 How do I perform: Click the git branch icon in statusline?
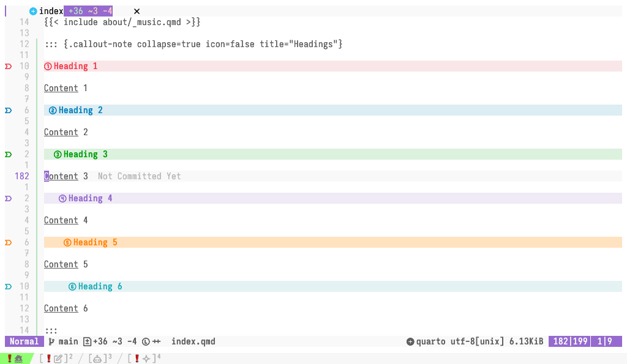pyautogui.click(x=51, y=341)
